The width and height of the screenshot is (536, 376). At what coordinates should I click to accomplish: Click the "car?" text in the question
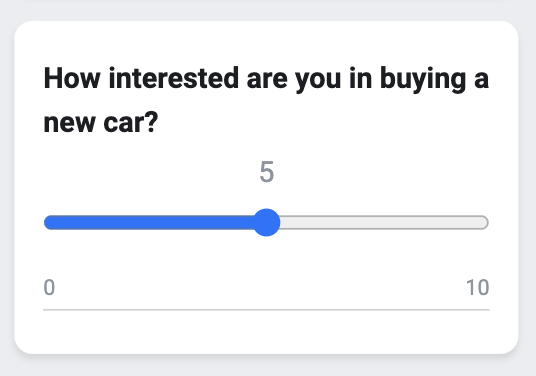pyautogui.click(x=131, y=122)
